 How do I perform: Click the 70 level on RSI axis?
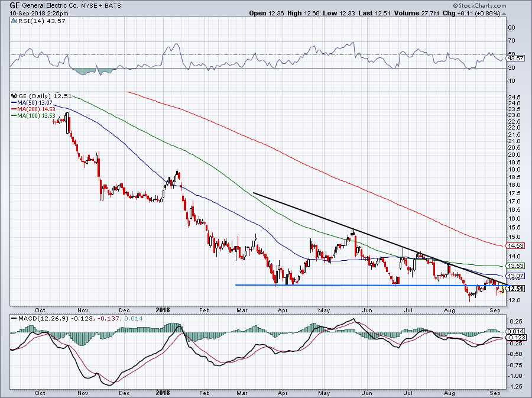click(511, 41)
